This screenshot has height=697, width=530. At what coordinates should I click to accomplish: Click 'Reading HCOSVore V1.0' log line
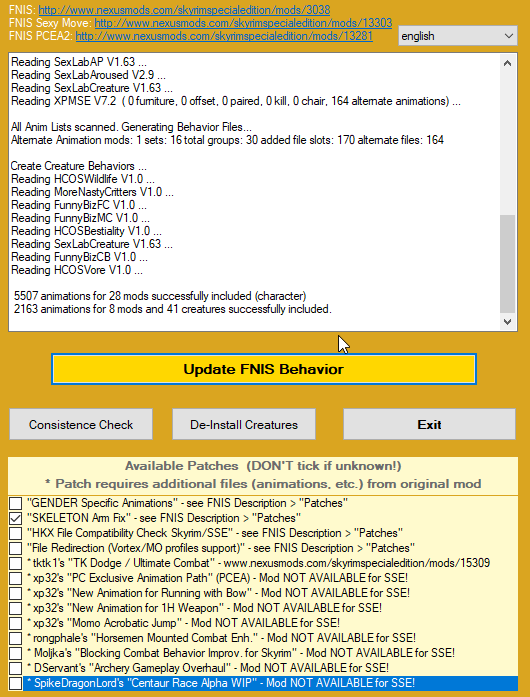(x=77, y=270)
